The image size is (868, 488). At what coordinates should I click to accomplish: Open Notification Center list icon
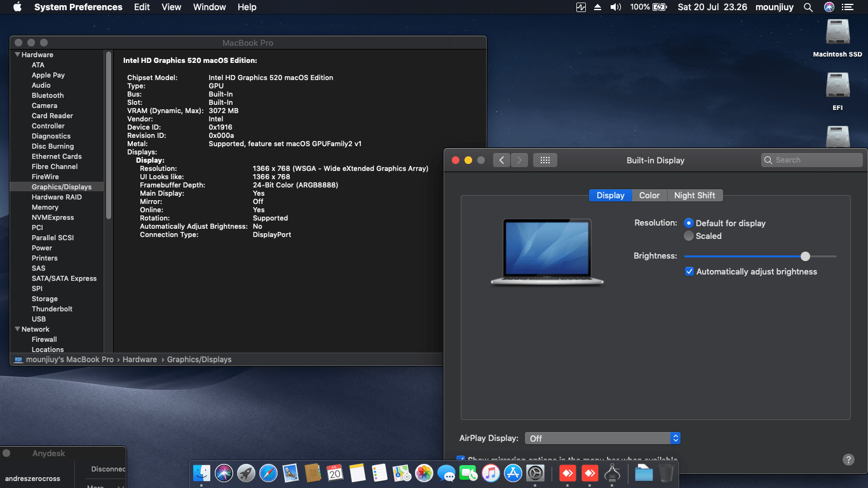(x=847, y=7)
